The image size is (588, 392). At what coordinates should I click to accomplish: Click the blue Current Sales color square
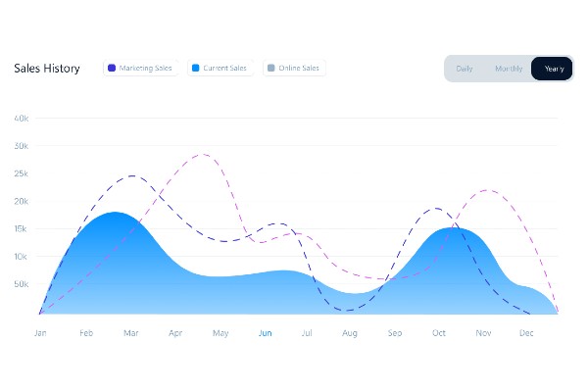coord(196,69)
